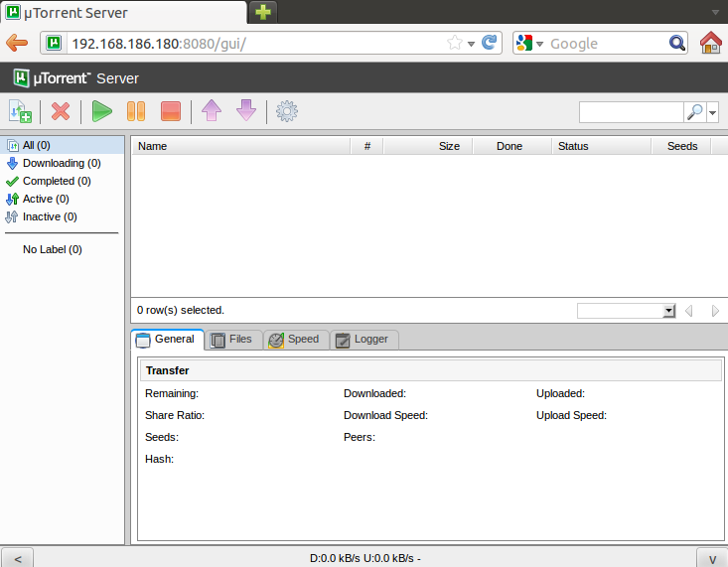Click the site identity icon in address bar
Screen dimensions: 728x567
point(54,43)
